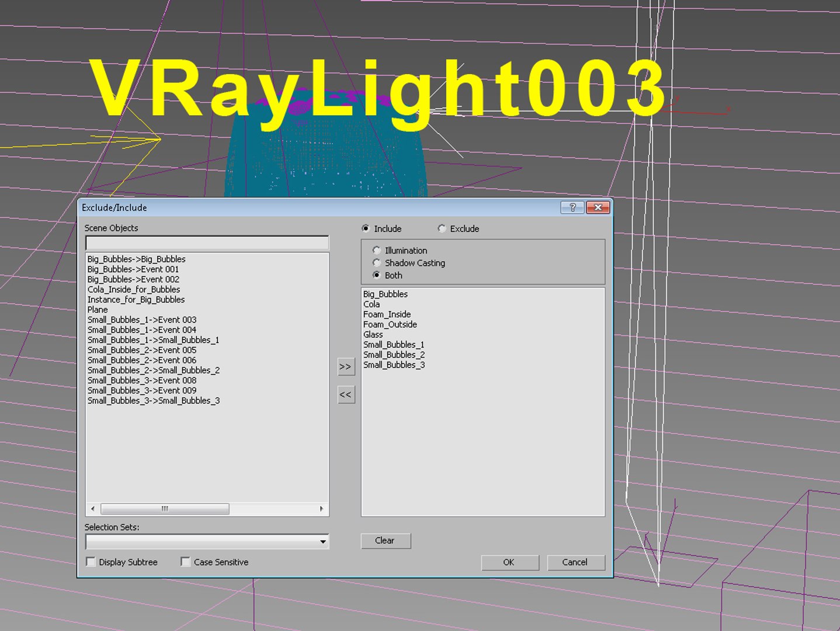Move selected objects right with >> button
This screenshot has height=631, width=840.
tap(346, 366)
